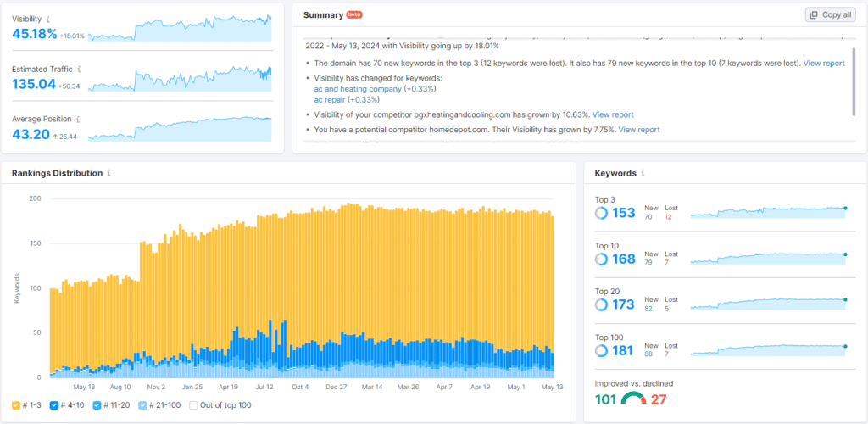Click the Top 3 count 153

(x=623, y=213)
